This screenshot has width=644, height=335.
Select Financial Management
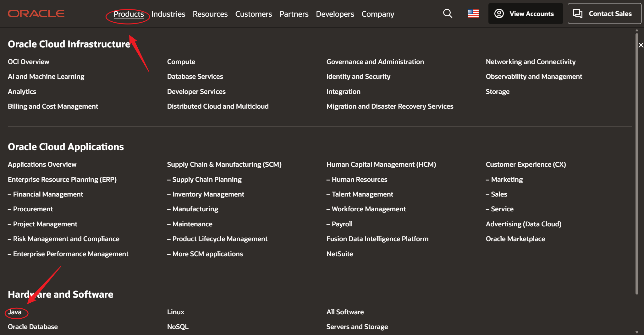point(46,194)
